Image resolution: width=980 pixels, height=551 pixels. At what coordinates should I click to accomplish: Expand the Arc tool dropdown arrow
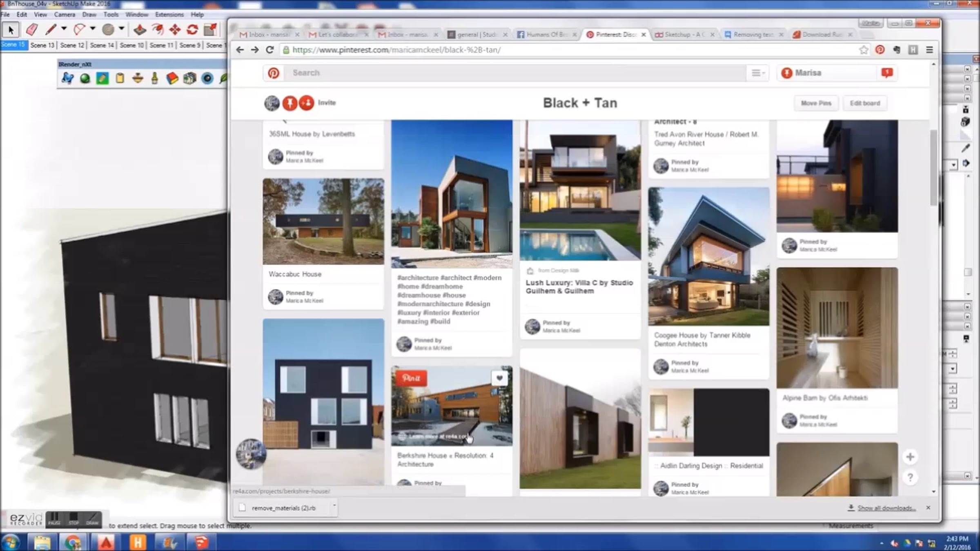(x=93, y=29)
